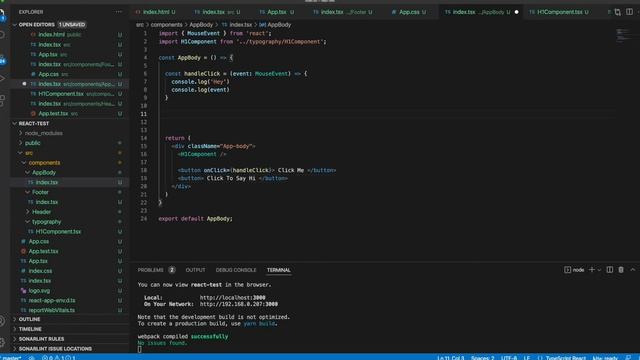640x360 pixels.
Task: Expand the OUTLINE section
Action: 29,319
